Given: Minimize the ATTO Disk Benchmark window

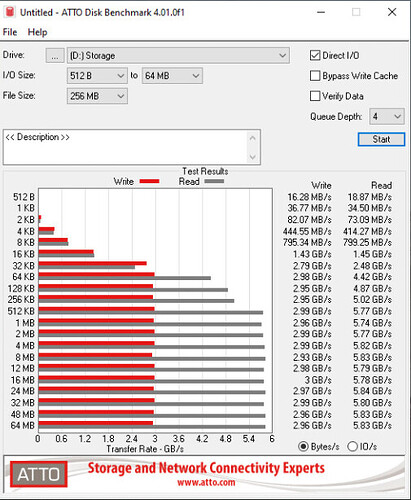Looking at the screenshot, I should pos(321,12).
